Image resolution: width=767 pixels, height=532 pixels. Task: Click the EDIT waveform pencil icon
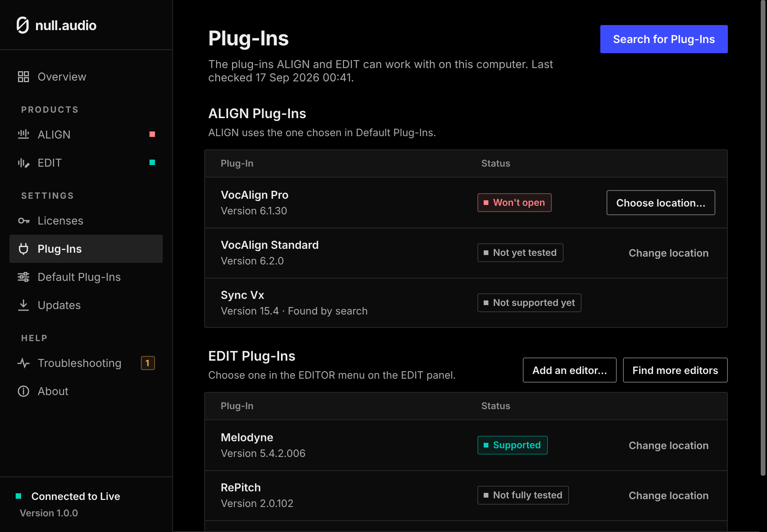[23, 163]
